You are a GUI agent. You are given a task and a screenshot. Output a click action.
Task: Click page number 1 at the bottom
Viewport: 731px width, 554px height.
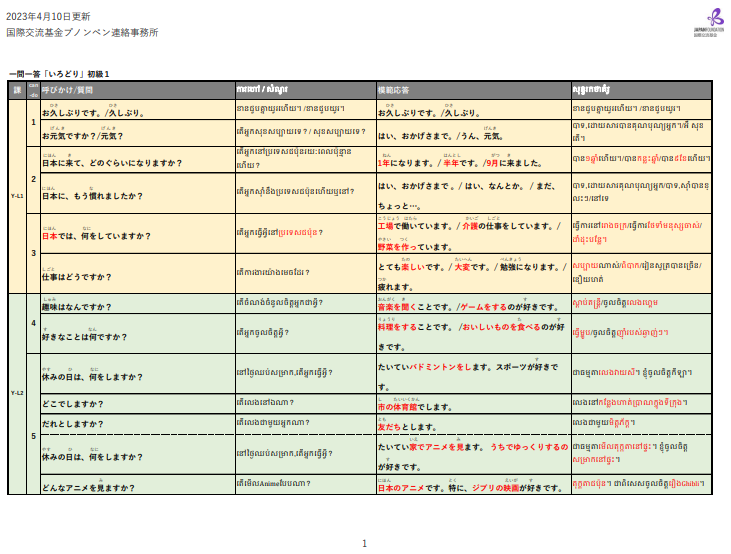click(x=365, y=544)
